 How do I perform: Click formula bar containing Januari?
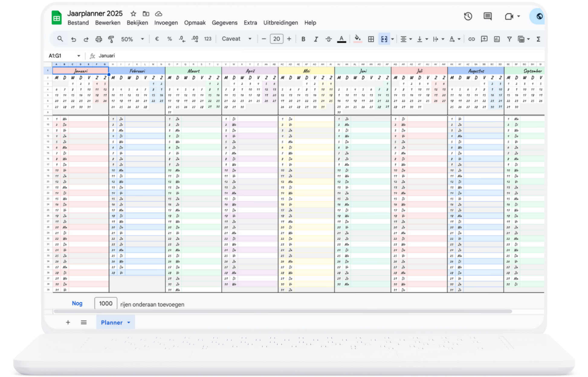click(320, 56)
